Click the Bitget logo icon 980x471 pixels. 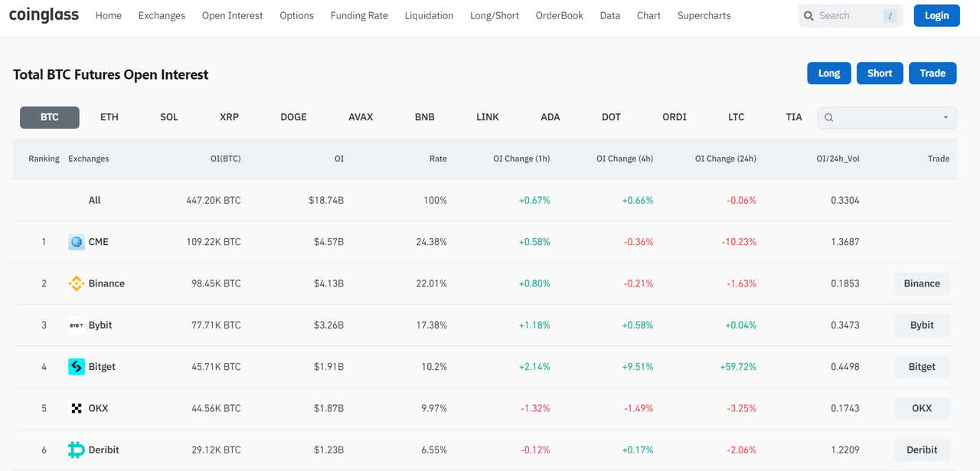click(77, 367)
